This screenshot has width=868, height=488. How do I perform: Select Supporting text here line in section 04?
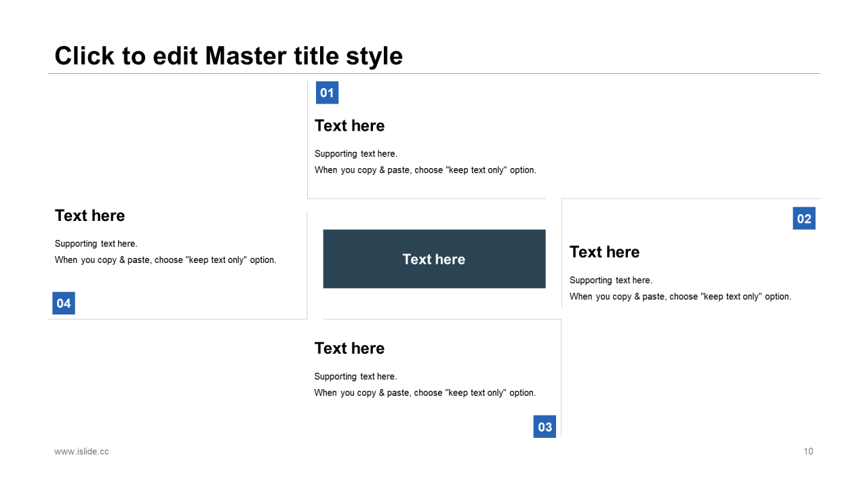[96, 243]
